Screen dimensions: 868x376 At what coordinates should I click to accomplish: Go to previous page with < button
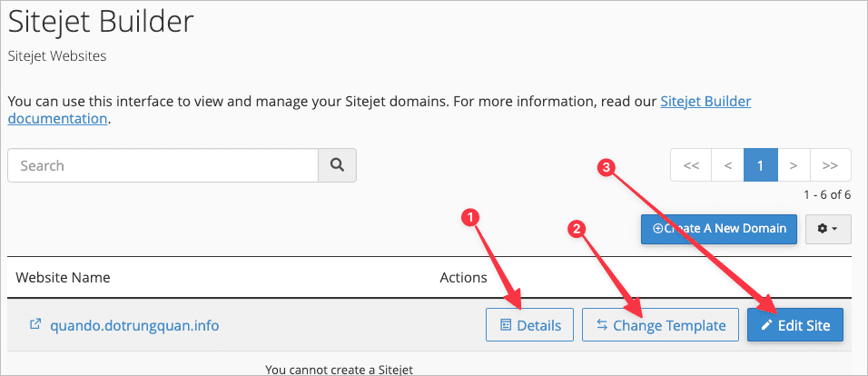[727, 166]
